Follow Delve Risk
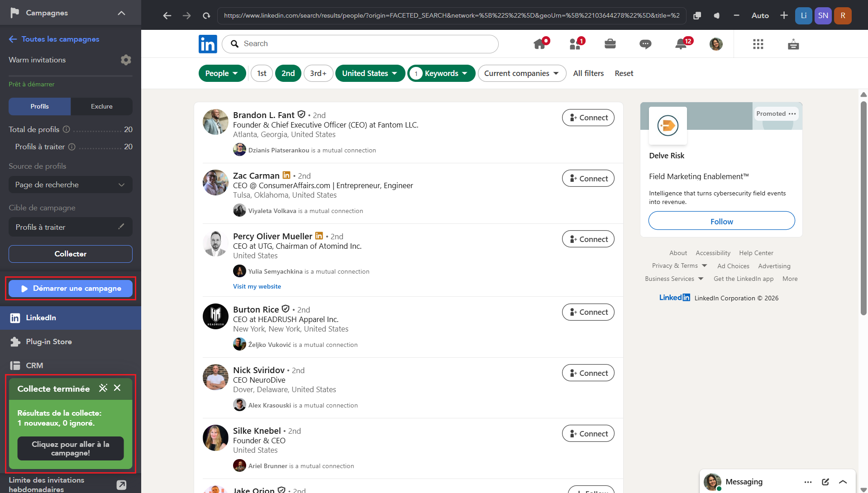 pyautogui.click(x=721, y=221)
